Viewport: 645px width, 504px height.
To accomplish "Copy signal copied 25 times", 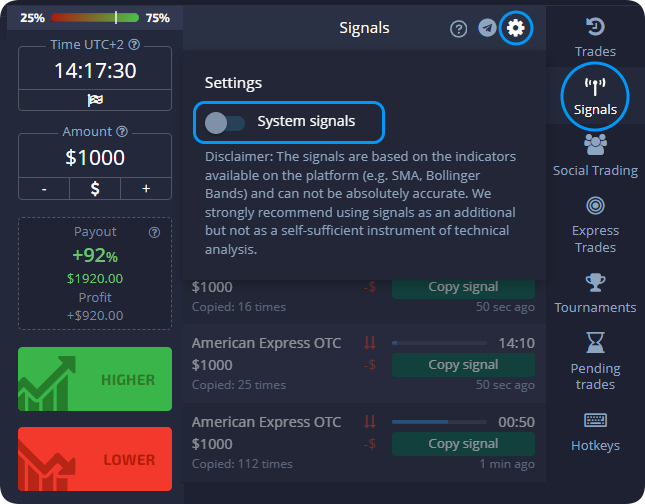I will coord(463,365).
